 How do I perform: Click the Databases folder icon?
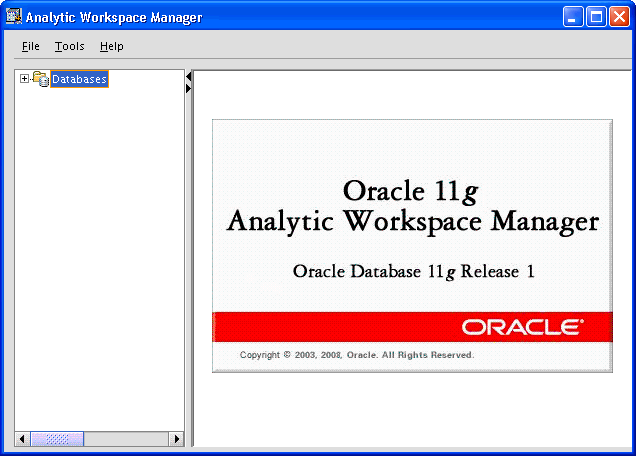(x=41, y=79)
